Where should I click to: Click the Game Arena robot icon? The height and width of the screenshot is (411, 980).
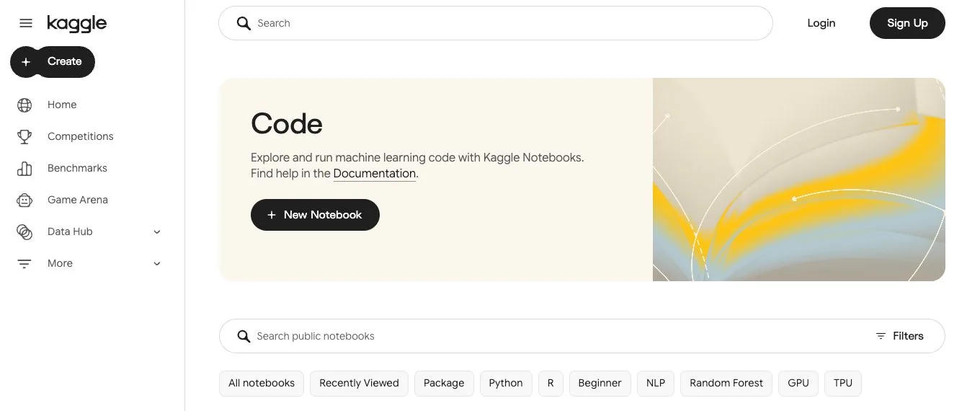click(24, 200)
